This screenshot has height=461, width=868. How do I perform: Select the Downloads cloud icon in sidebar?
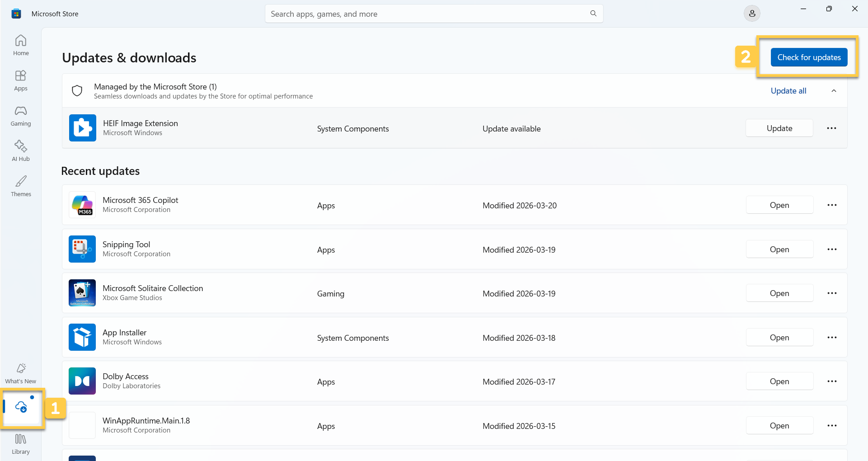coord(21,407)
